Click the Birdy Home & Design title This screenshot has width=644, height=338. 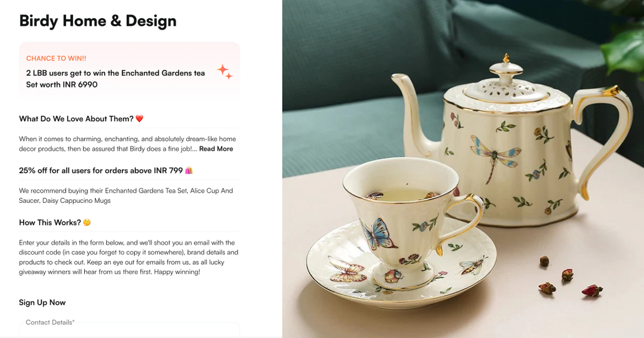click(x=98, y=21)
